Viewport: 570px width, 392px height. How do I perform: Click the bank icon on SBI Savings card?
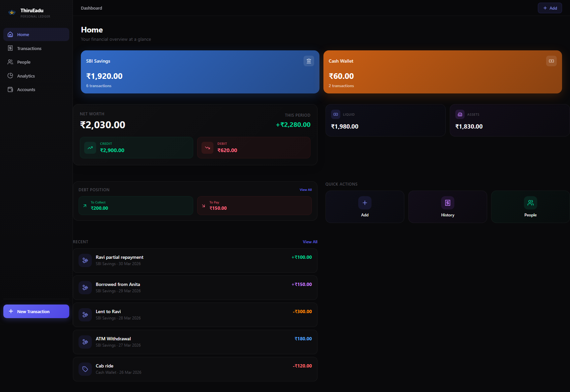click(x=309, y=61)
